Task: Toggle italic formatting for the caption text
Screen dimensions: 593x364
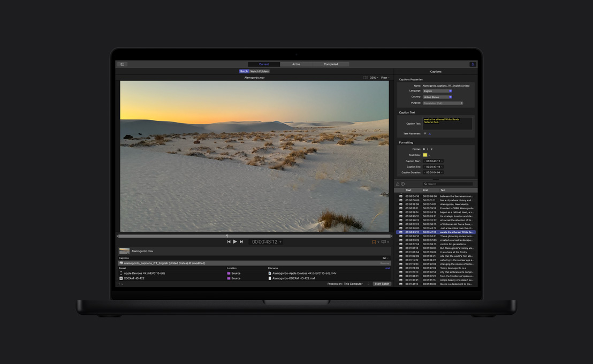Action: pyautogui.click(x=427, y=149)
